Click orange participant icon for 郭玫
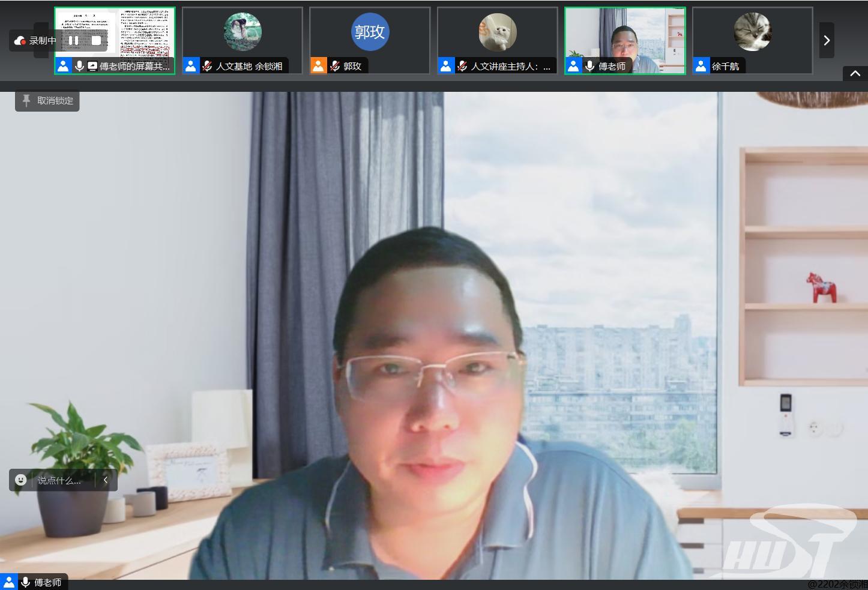The height and width of the screenshot is (590, 868). point(318,66)
